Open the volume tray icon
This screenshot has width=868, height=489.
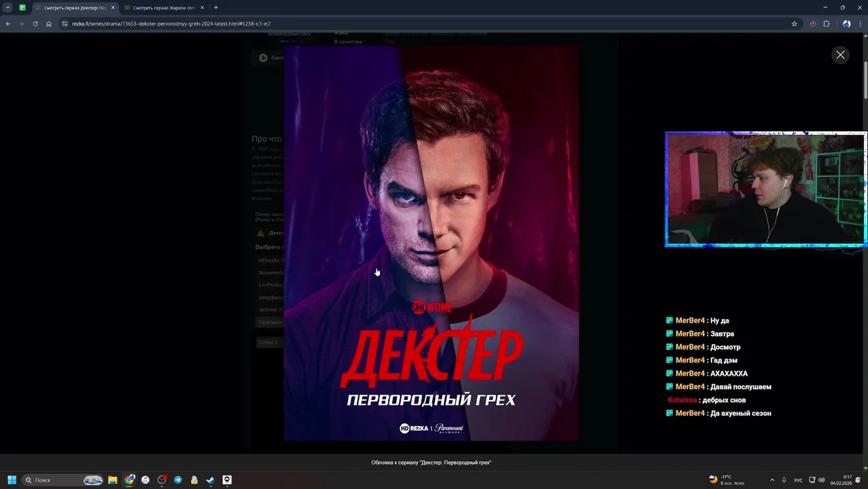821,480
